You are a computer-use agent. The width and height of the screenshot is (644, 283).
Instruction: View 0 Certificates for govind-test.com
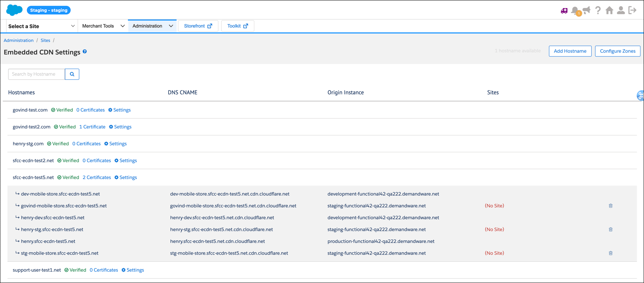[x=91, y=110]
